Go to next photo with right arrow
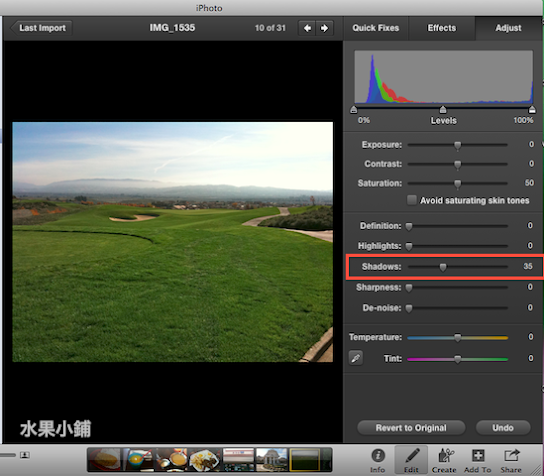544x476 pixels. tap(324, 28)
